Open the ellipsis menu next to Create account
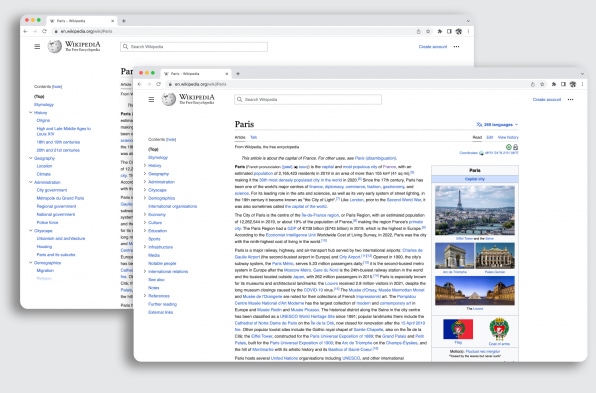Image resolution: width=596 pixels, height=393 pixels. (571, 100)
